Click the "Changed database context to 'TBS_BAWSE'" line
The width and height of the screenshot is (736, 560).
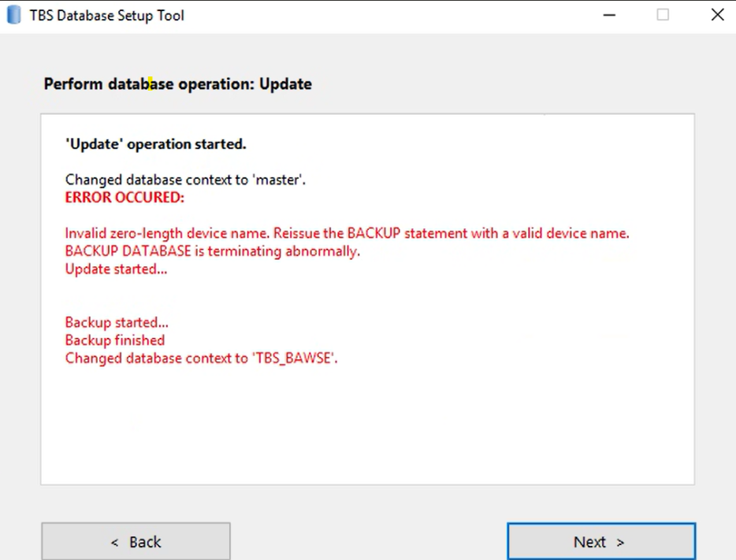[x=201, y=358]
